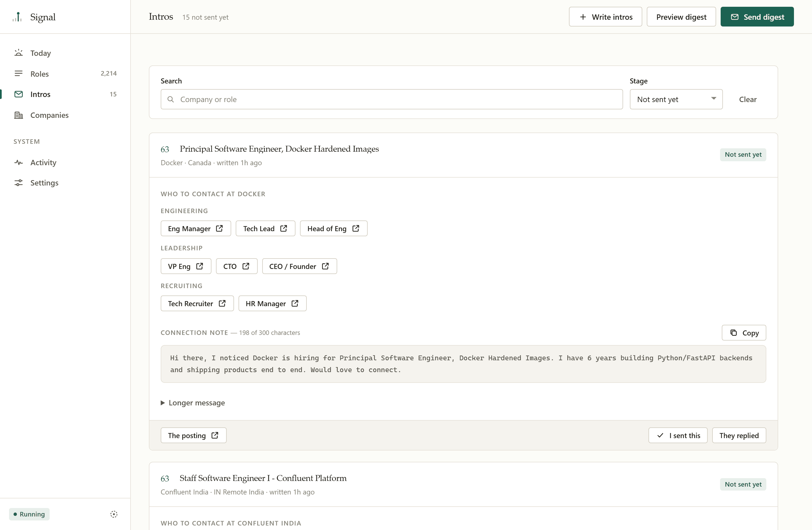Click the Principal Software Engineer role title

(279, 149)
